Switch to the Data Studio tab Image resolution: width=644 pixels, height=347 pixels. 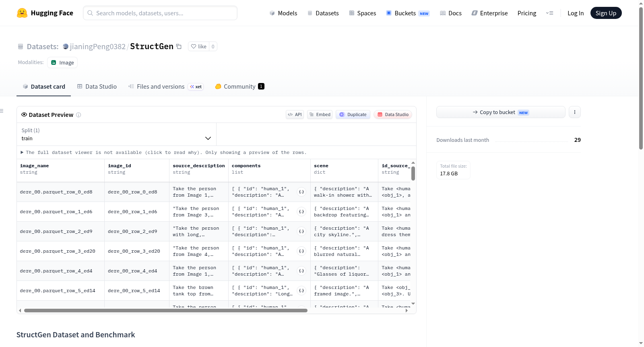coord(97,87)
